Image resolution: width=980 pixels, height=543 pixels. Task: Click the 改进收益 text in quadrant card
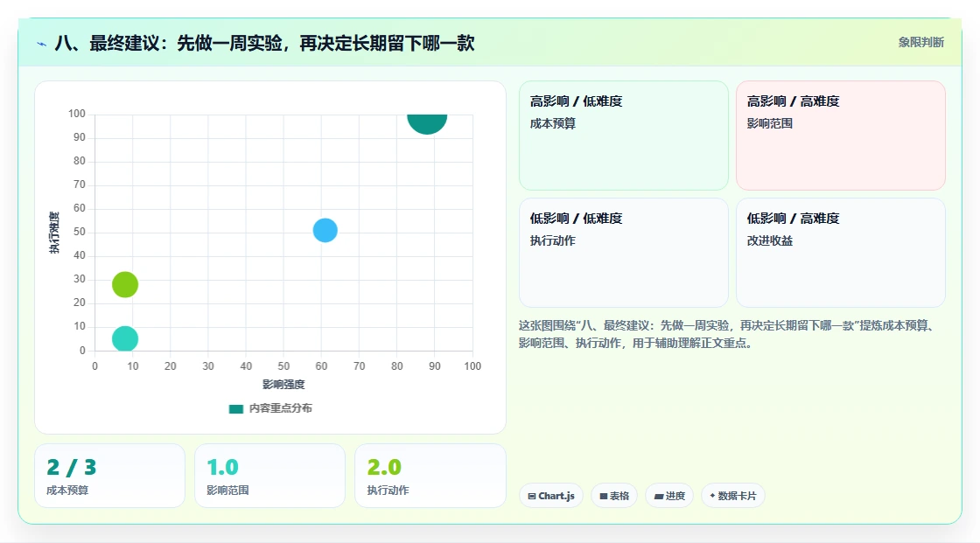click(769, 240)
